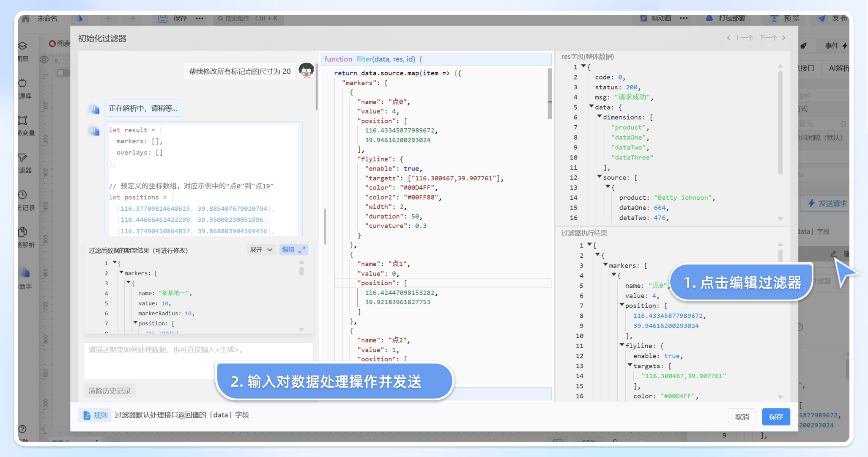
Task: Click the trash delete filter icon
Action: (x=846, y=254)
